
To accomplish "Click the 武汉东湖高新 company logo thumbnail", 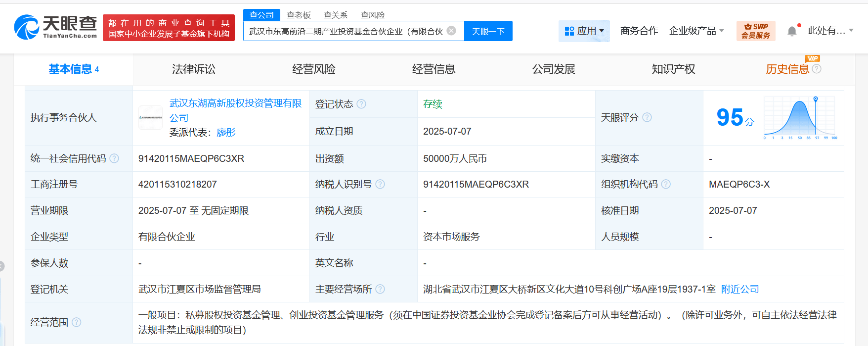I will (151, 118).
